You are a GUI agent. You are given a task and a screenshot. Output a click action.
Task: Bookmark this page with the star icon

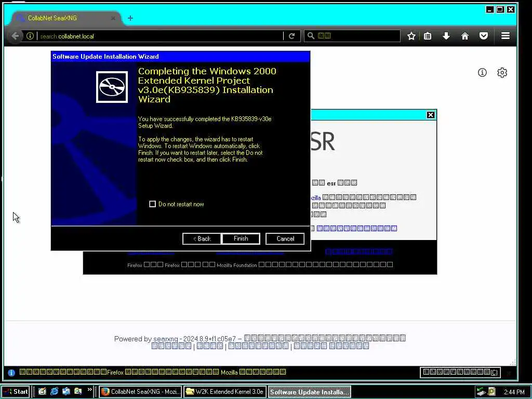pos(411,36)
